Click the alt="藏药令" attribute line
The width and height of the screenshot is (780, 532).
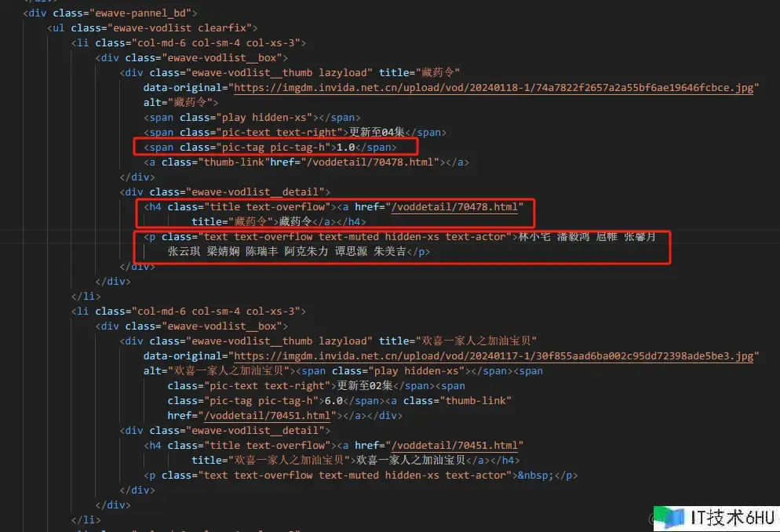[x=180, y=103]
